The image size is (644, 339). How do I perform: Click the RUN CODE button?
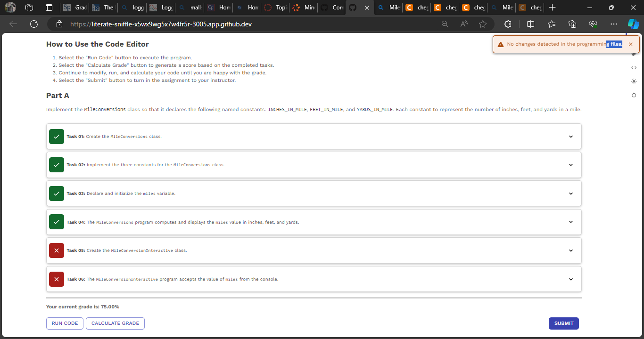[x=65, y=323]
